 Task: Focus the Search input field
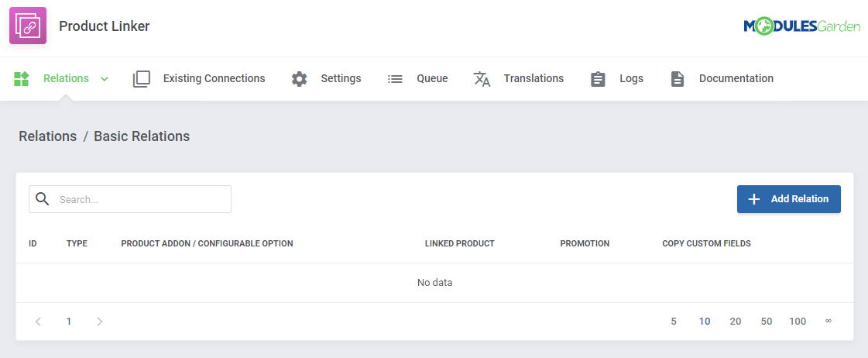pos(130,199)
